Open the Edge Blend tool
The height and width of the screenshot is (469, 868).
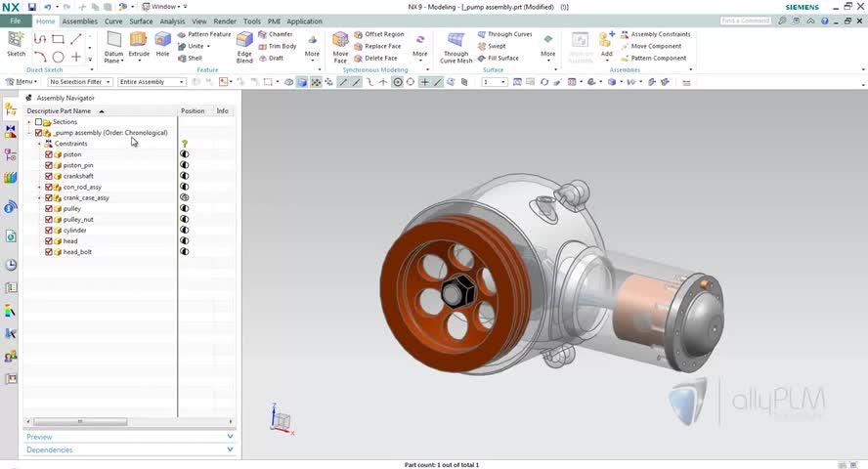coord(244,47)
